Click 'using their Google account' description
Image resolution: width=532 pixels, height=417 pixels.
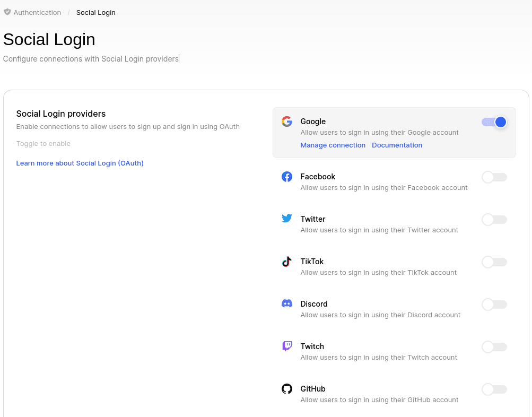tap(379, 133)
